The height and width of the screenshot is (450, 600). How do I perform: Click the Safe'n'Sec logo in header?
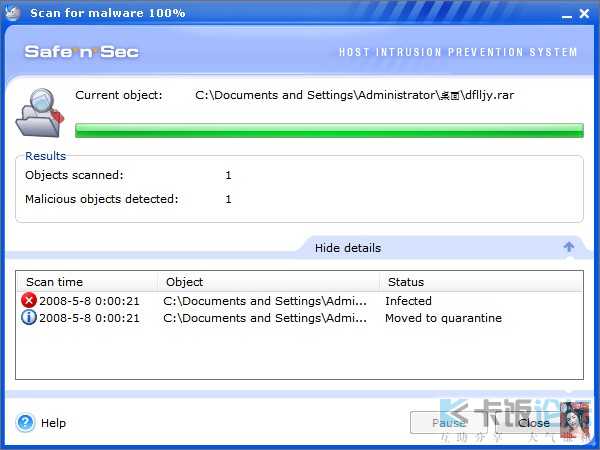pyautogui.click(x=82, y=52)
